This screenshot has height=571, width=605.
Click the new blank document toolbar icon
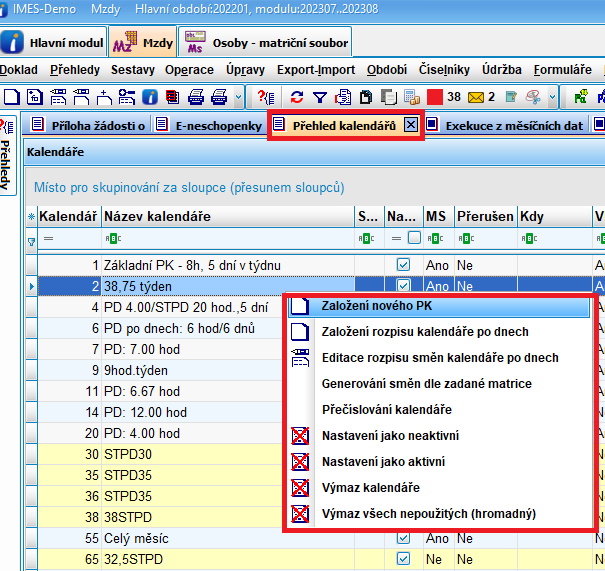(x=11, y=97)
